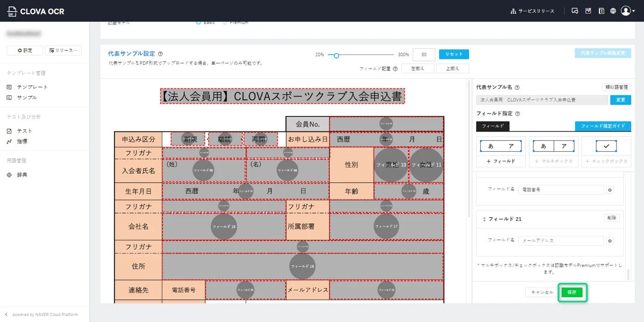Image resolution: width=644 pixels, height=322 pixels.
Task: Open テンプレート in the sidebar
Action: pos(32,87)
